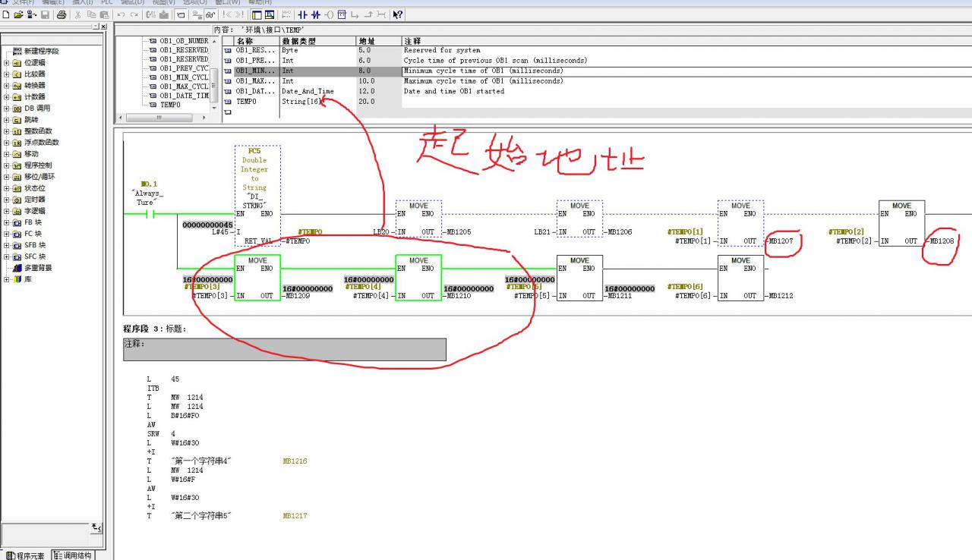Click the Copy toolbar icon
Image resolution: width=972 pixels, height=560 pixels.
[91, 15]
